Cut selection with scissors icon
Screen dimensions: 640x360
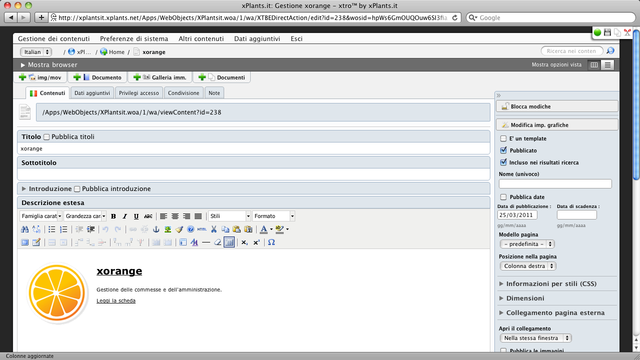coord(213,229)
